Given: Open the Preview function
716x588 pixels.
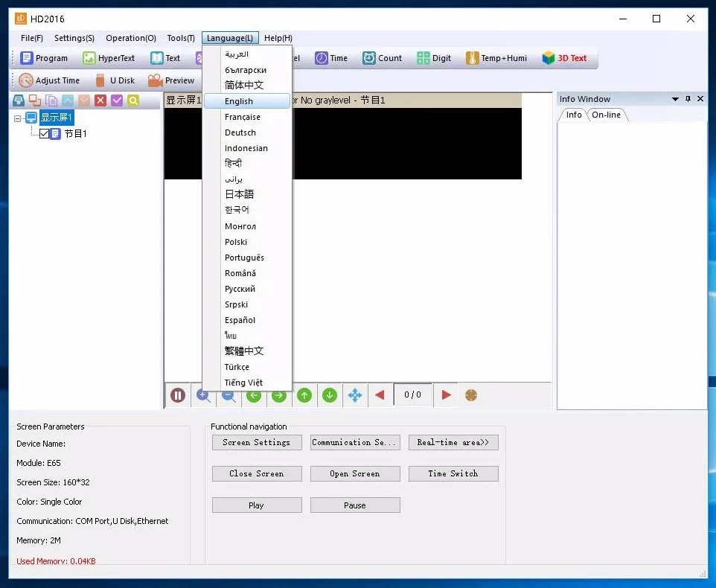Looking at the screenshot, I should [x=171, y=80].
